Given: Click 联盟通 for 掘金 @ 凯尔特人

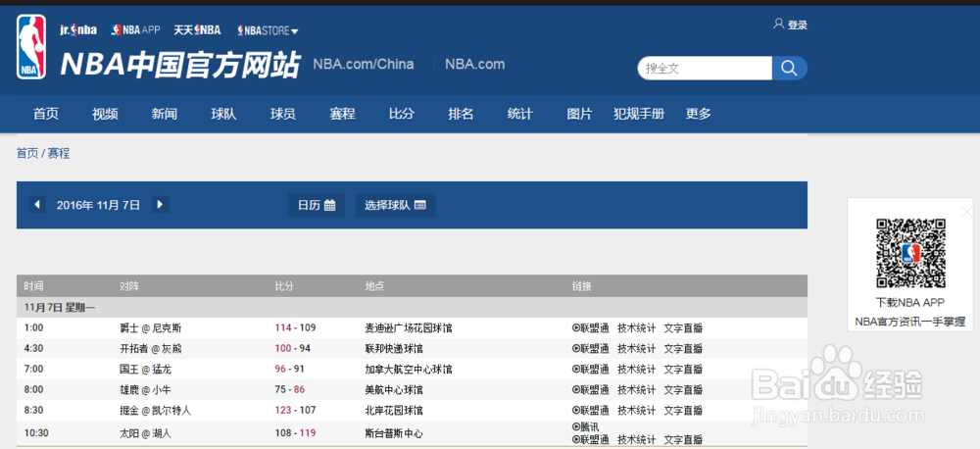Looking at the screenshot, I should 591,411.
